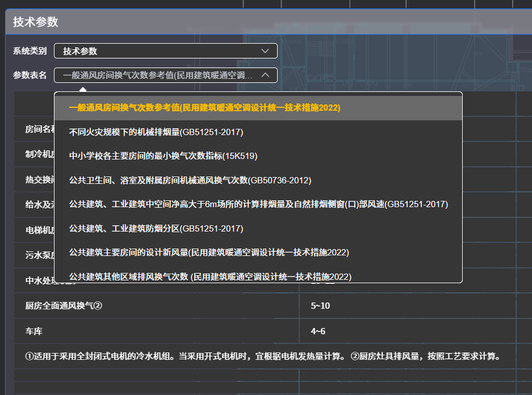Select the 5~10 value cell
532x395 pixels.
[320, 306]
